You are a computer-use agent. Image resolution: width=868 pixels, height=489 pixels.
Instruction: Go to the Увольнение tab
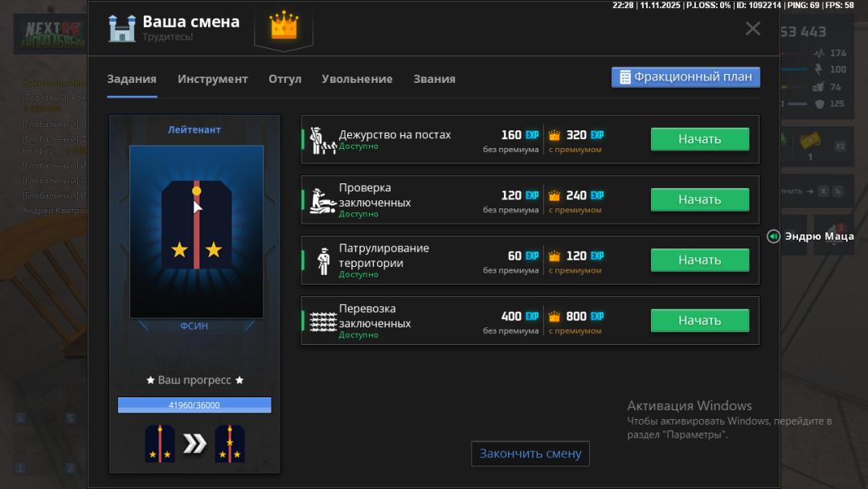[x=357, y=79]
